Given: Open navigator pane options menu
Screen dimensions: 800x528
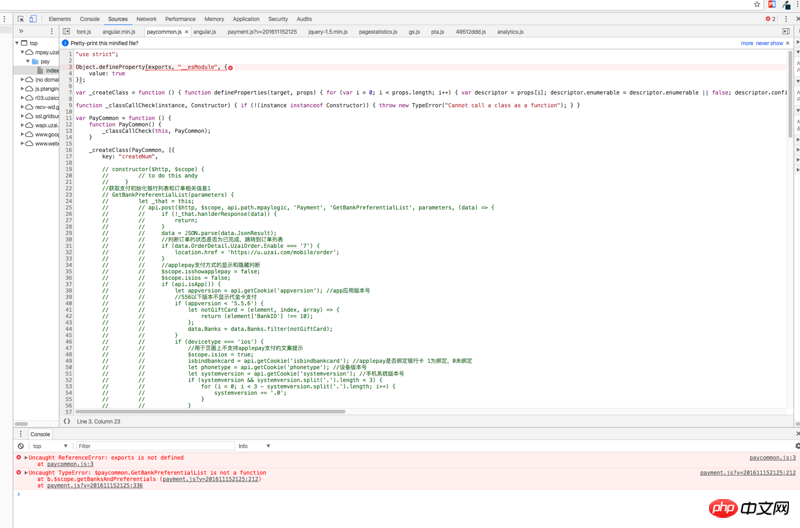Looking at the screenshot, I should click(x=52, y=31).
